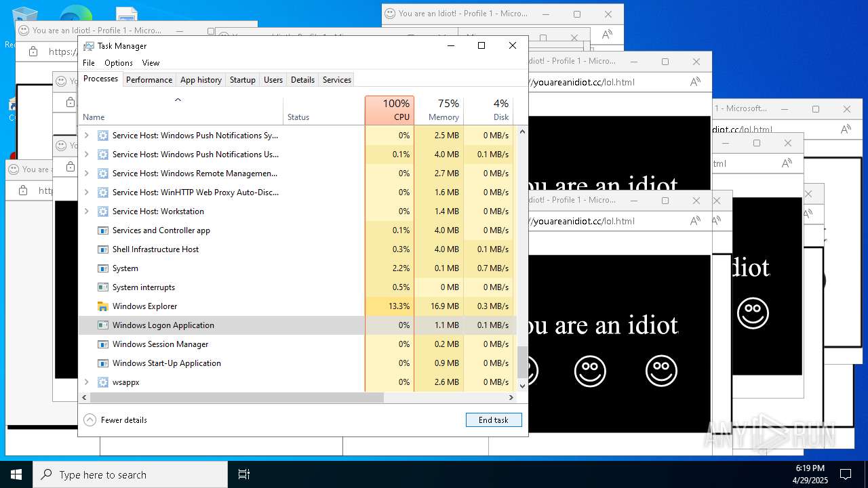Open the File menu in Task Manager
This screenshot has width=868, height=488.
89,63
